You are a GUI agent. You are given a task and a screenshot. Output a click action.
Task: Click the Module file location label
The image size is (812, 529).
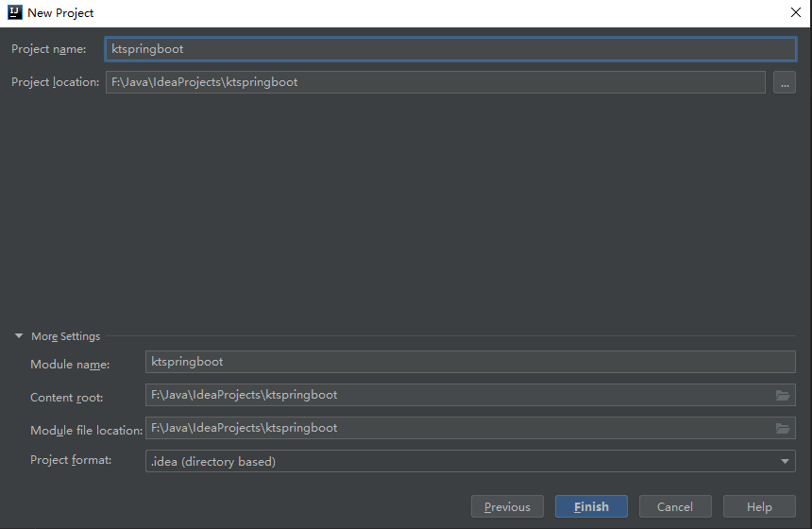click(87, 431)
